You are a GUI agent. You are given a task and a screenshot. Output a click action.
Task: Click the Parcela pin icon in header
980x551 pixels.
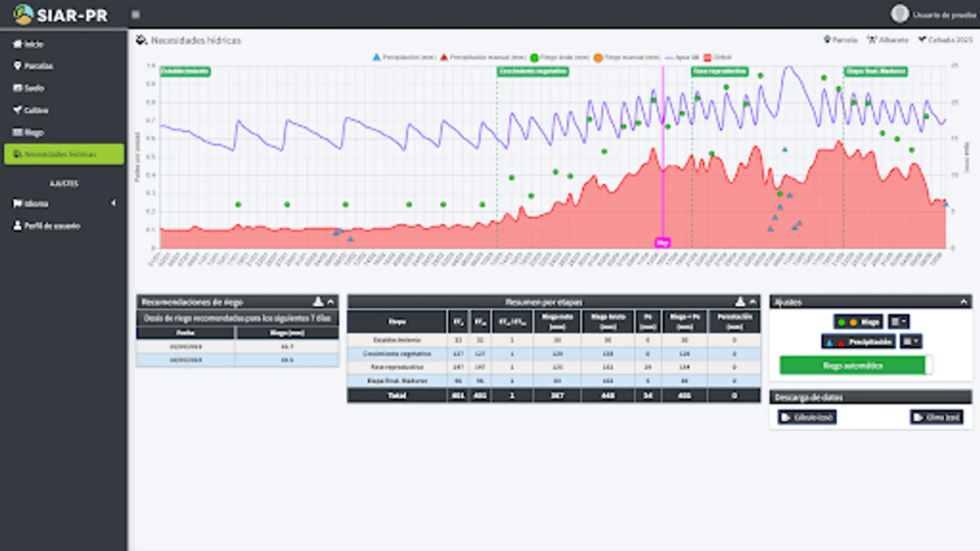827,40
